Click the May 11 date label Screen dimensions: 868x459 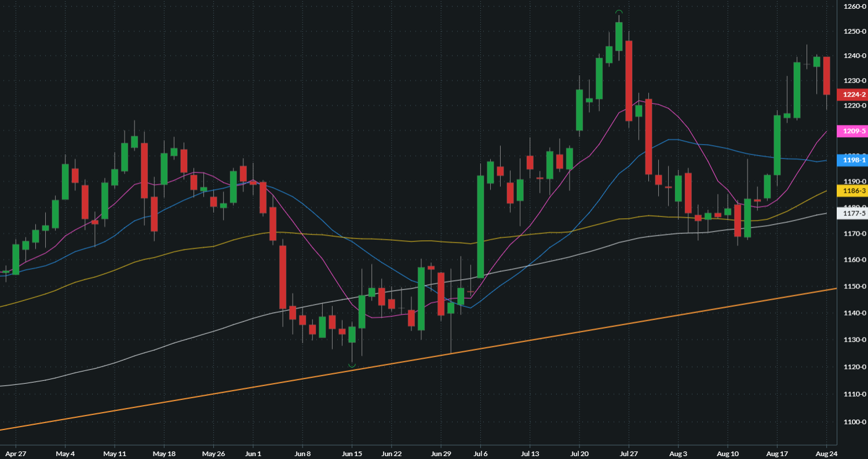point(115,453)
